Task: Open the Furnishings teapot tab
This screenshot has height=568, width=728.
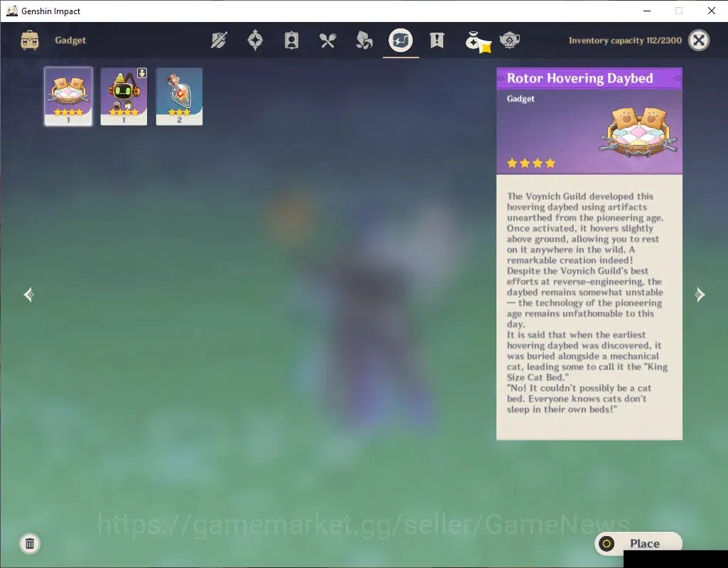Action: 509,40
